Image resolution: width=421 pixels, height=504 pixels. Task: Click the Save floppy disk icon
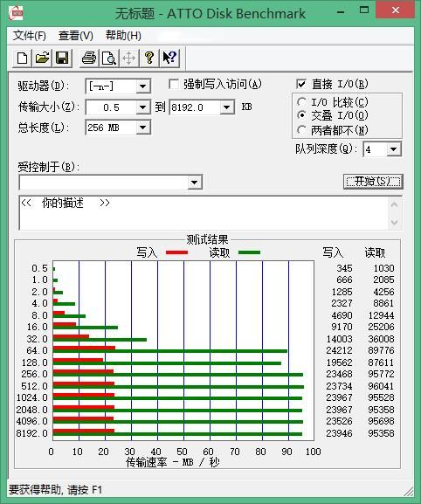click(62, 59)
